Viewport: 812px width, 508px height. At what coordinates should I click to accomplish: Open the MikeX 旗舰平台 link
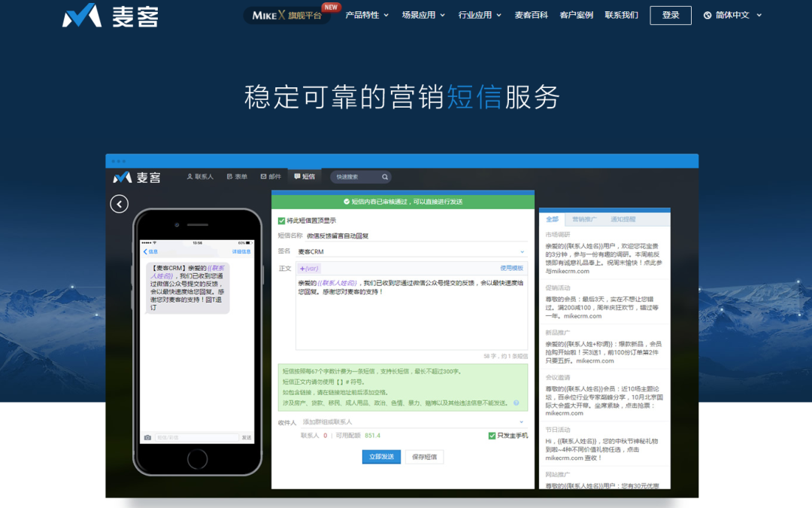point(287,15)
